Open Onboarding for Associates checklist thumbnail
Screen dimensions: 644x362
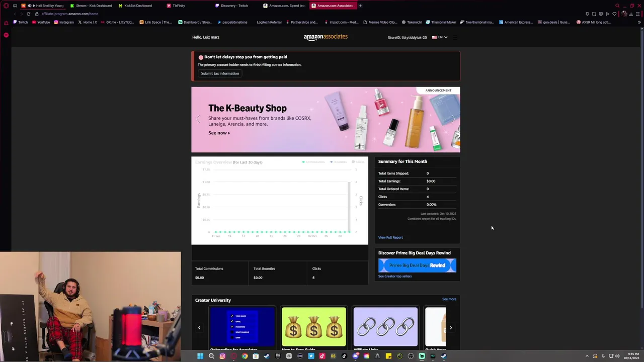[243, 327]
